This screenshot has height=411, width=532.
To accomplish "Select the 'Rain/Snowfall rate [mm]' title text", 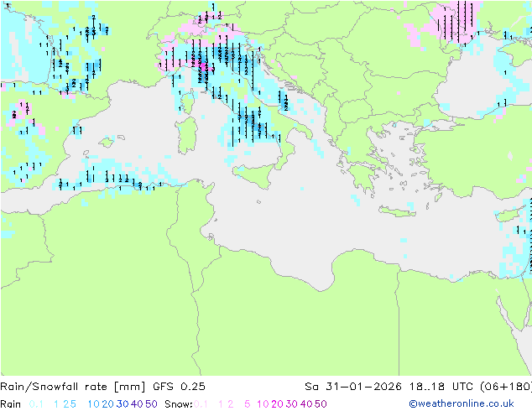I will click(73, 387).
